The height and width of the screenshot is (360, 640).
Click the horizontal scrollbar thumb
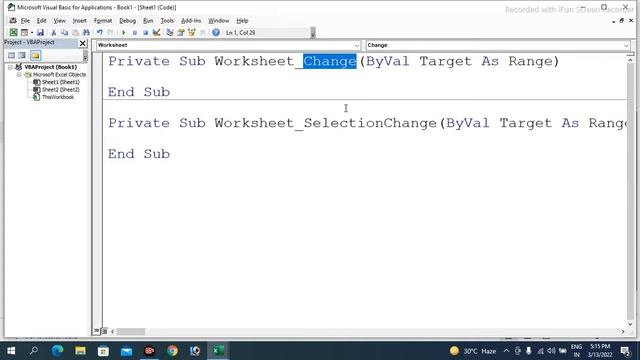pos(131,331)
